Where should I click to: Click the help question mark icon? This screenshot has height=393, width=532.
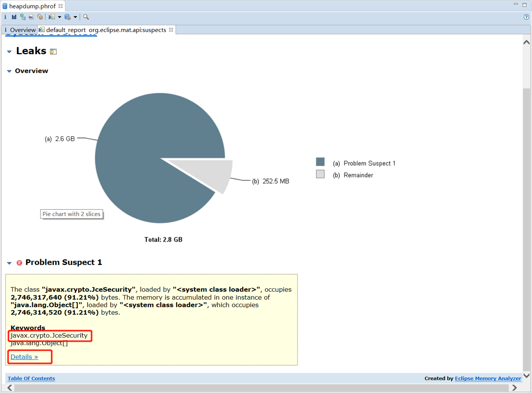[526, 17]
